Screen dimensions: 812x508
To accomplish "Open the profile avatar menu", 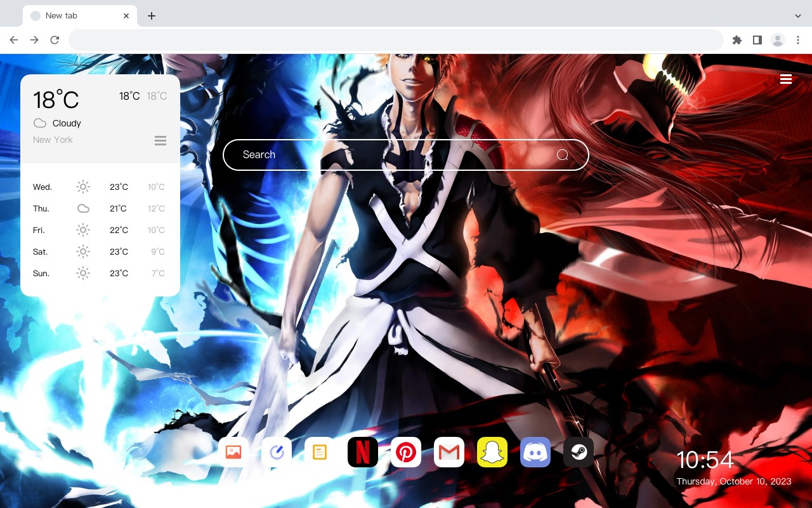I will pos(777,40).
